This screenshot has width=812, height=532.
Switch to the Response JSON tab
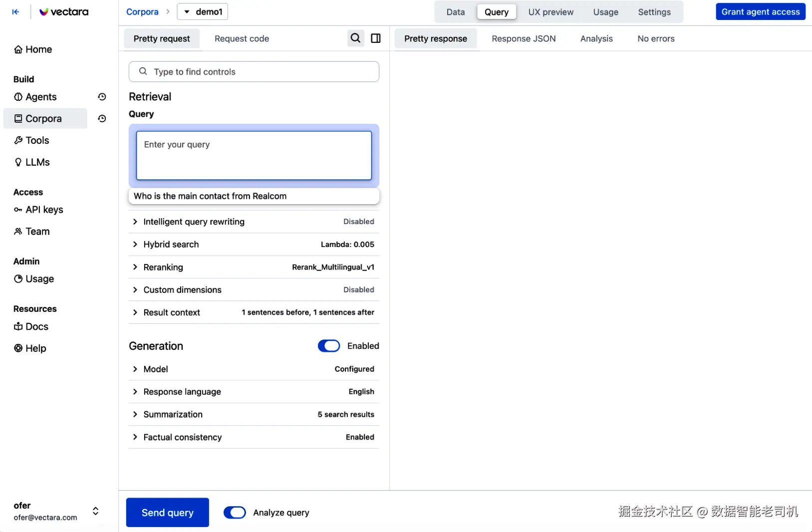click(524, 38)
